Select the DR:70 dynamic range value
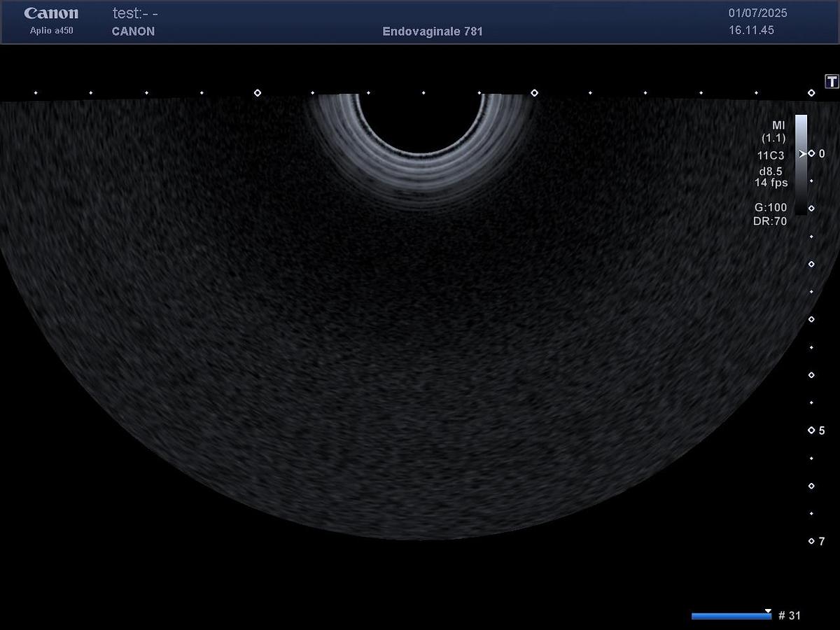This screenshot has width=840, height=630. point(770,221)
